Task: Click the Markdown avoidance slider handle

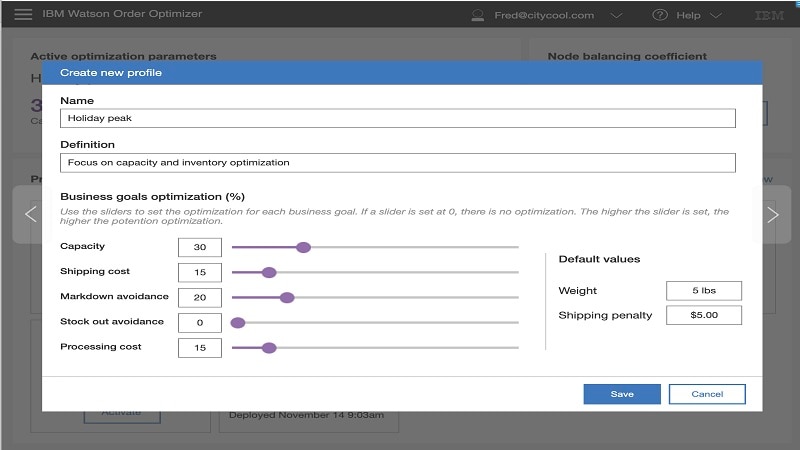Action: tap(287, 297)
